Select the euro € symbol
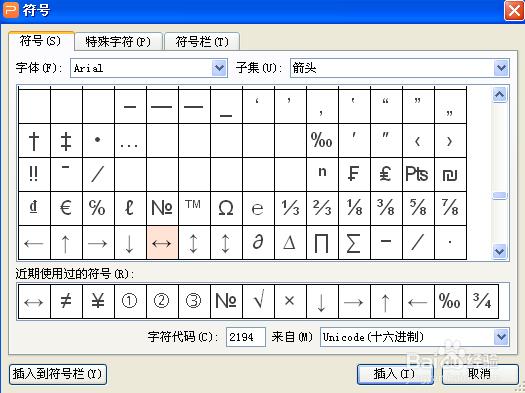This screenshot has width=525, height=393. [x=66, y=208]
